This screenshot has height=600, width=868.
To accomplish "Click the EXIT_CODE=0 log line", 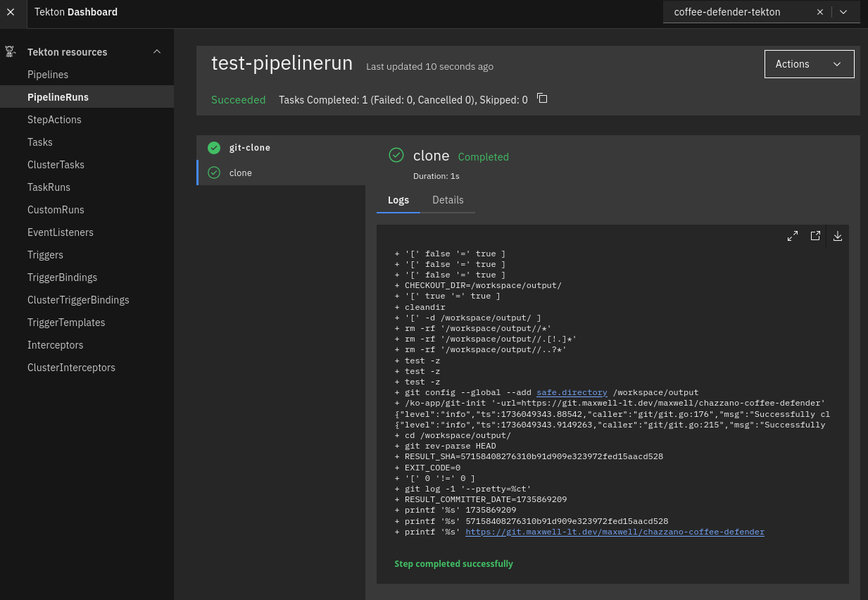I will (427, 468).
